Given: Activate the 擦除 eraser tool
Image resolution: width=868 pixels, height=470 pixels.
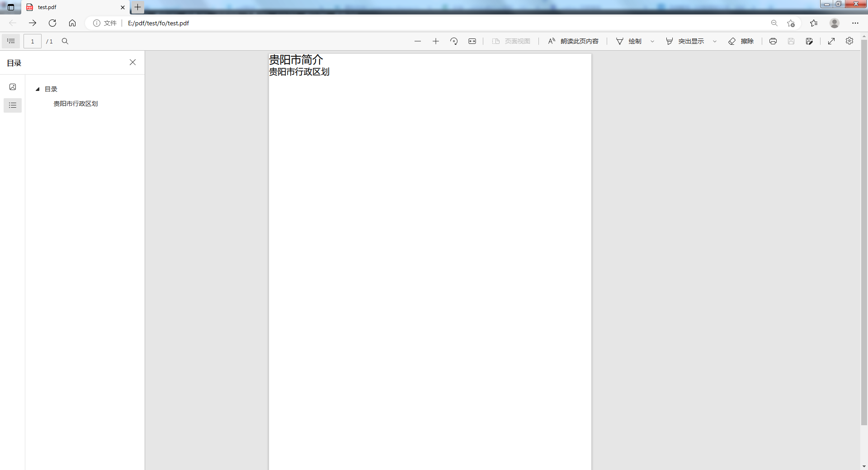Looking at the screenshot, I should click(x=741, y=41).
